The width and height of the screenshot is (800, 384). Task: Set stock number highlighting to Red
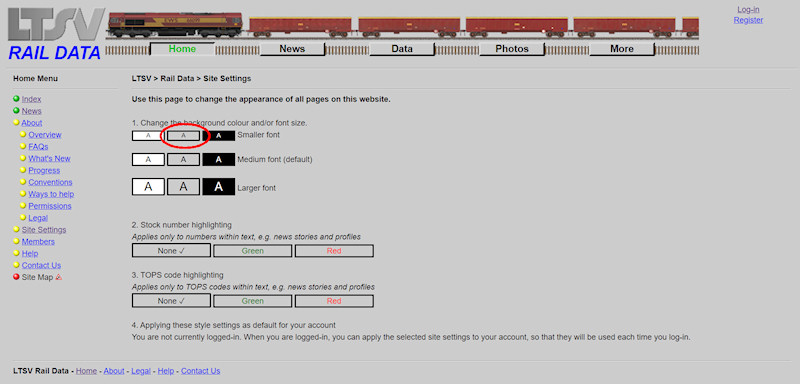click(334, 251)
